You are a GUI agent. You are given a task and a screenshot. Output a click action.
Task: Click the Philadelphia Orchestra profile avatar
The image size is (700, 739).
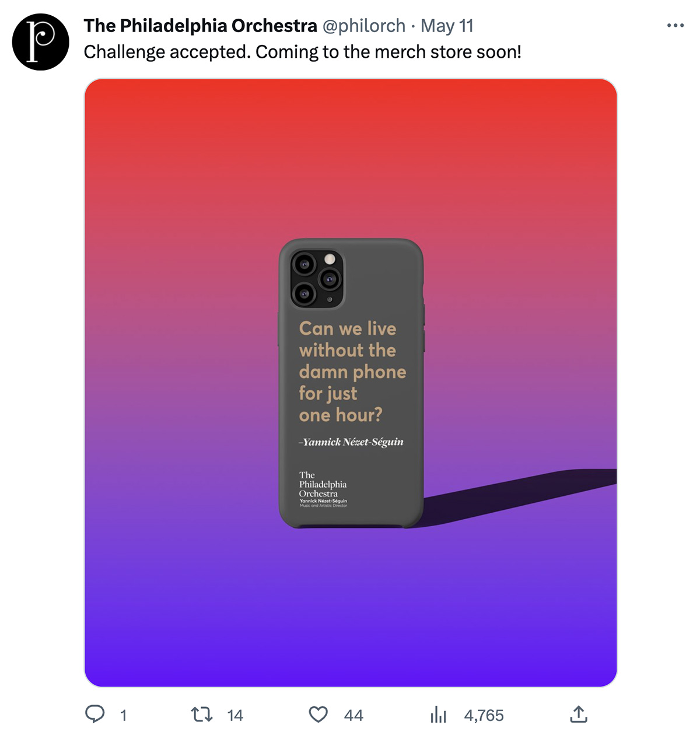click(x=41, y=42)
